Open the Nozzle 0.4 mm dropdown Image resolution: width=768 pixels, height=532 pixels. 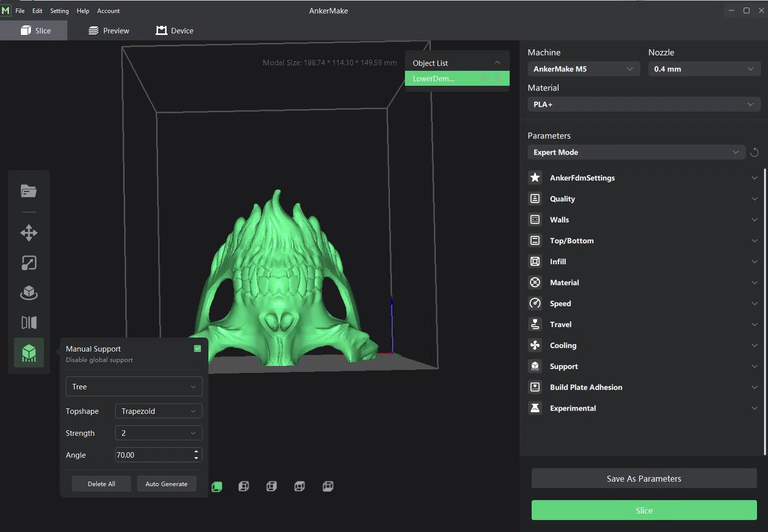(704, 69)
